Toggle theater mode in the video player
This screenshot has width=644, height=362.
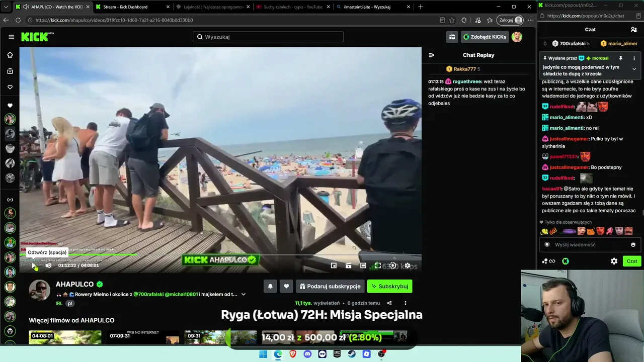[x=363, y=265]
